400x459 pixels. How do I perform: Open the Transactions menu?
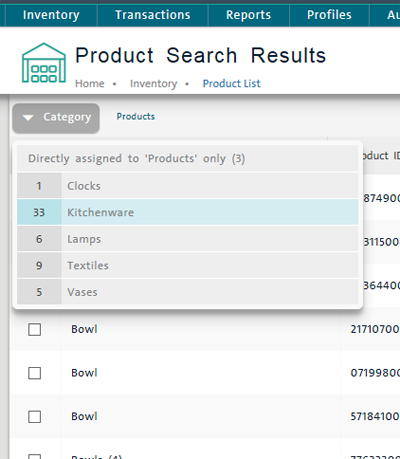[153, 15]
